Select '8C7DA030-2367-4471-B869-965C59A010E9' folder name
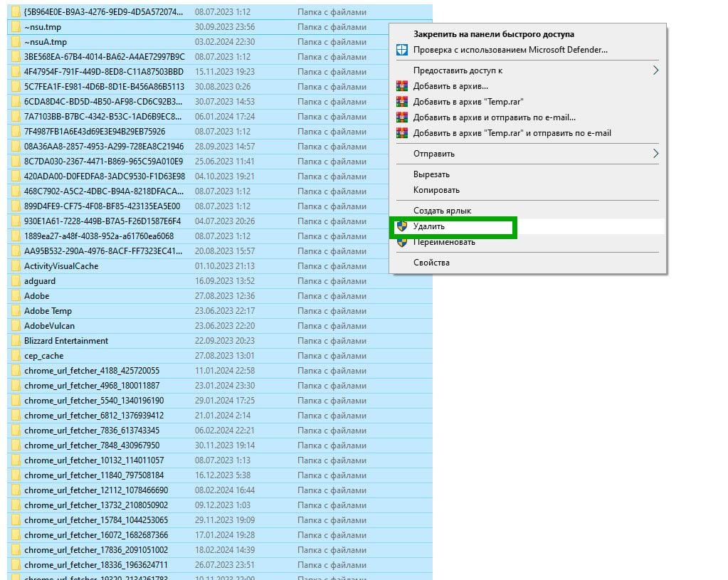This screenshot has height=580, width=728. point(103,161)
